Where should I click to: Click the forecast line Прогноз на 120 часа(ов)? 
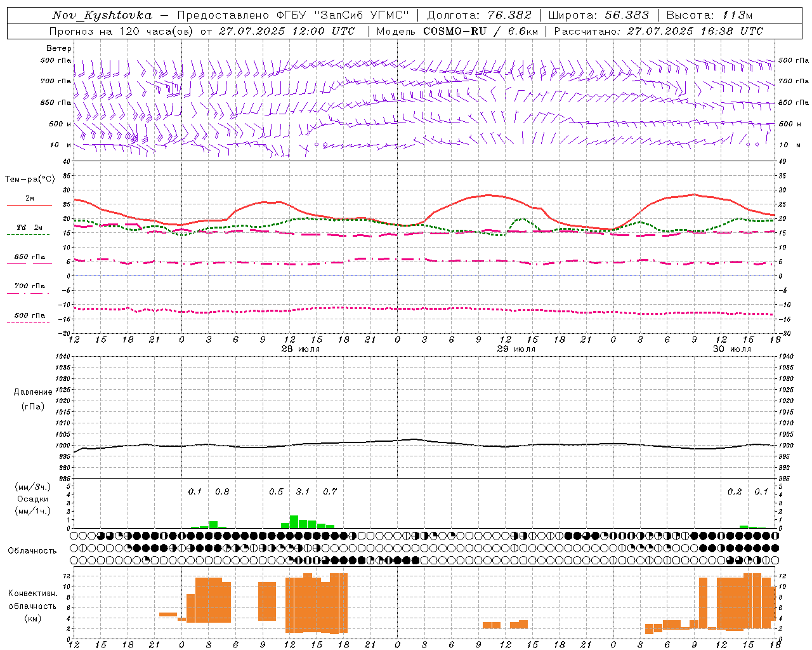click(x=122, y=31)
